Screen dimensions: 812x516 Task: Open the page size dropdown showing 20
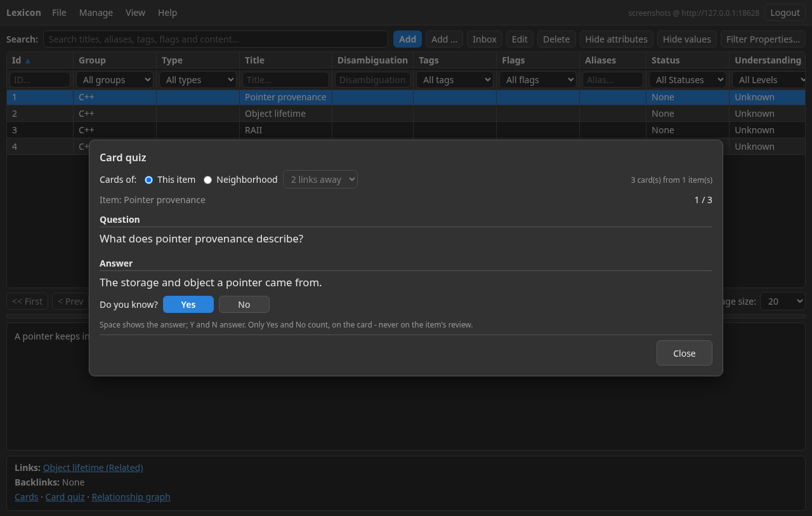click(x=783, y=301)
